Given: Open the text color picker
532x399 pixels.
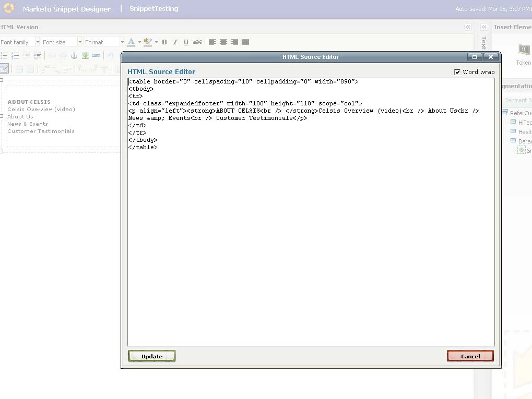Looking at the screenshot, I should pyautogui.click(x=132, y=42).
